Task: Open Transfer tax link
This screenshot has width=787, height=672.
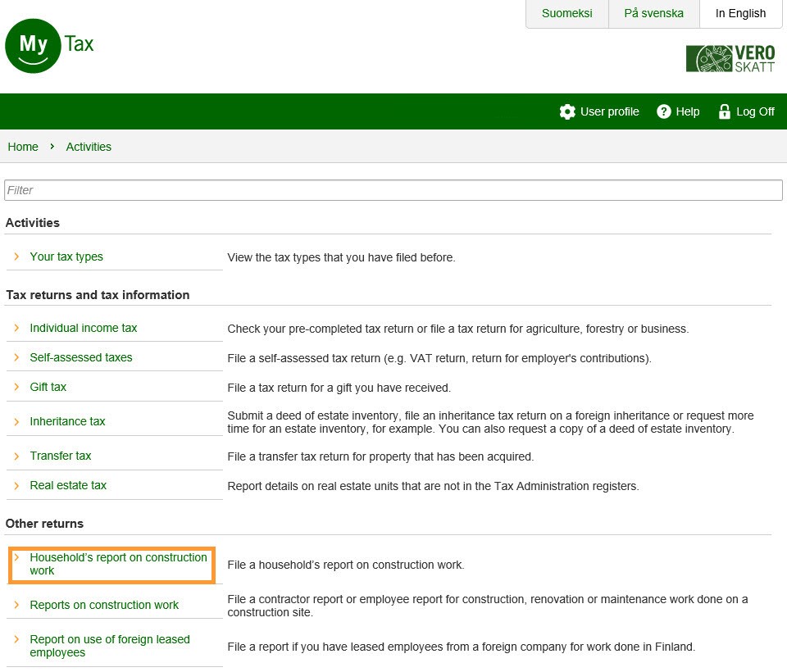Action: (x=61, y=456)
